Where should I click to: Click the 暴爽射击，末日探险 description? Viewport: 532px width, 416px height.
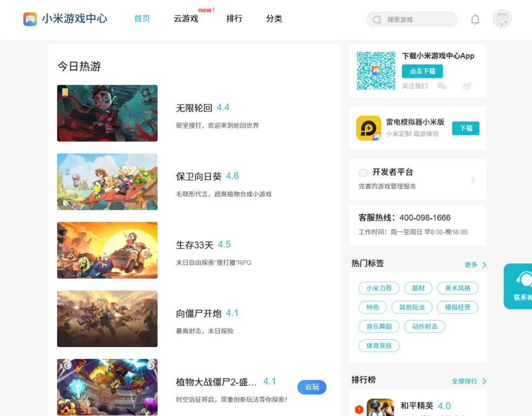(204, 331)
